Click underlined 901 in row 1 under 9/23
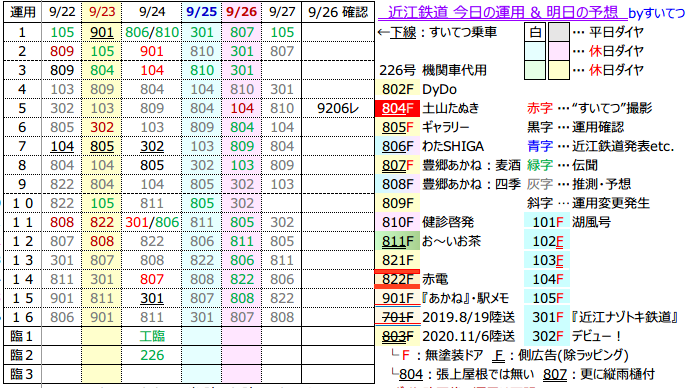Viewport: 692px width, 388px height. pyautogui.click(x=102, y=32)
